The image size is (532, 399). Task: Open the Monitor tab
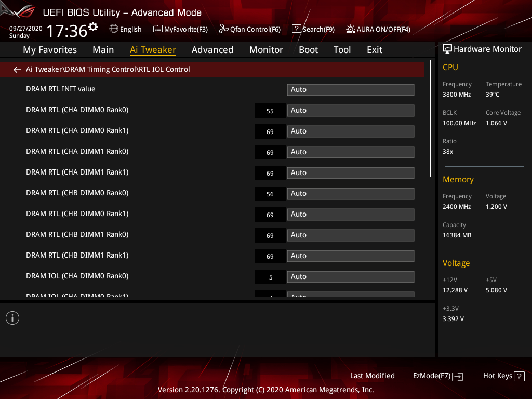[x=267, y=50]
